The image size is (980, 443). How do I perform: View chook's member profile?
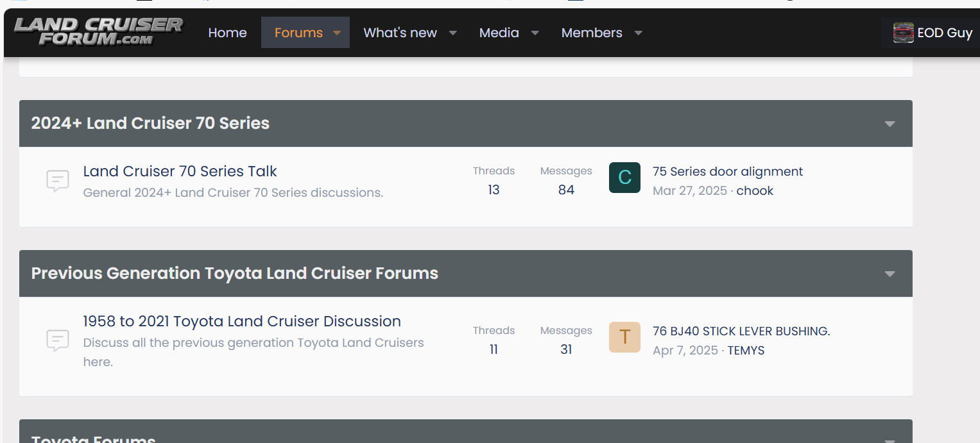(755, 190)
